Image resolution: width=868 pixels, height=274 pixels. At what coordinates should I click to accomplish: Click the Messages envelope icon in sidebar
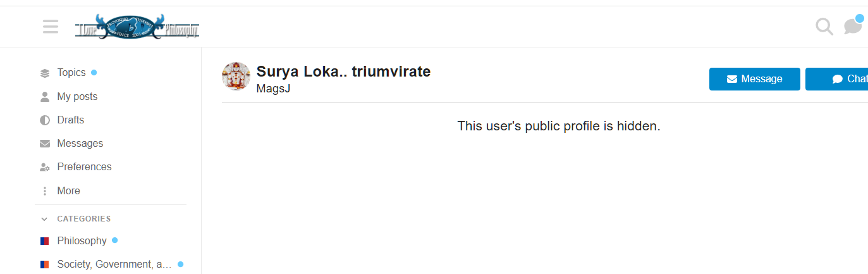pos(44,144)
